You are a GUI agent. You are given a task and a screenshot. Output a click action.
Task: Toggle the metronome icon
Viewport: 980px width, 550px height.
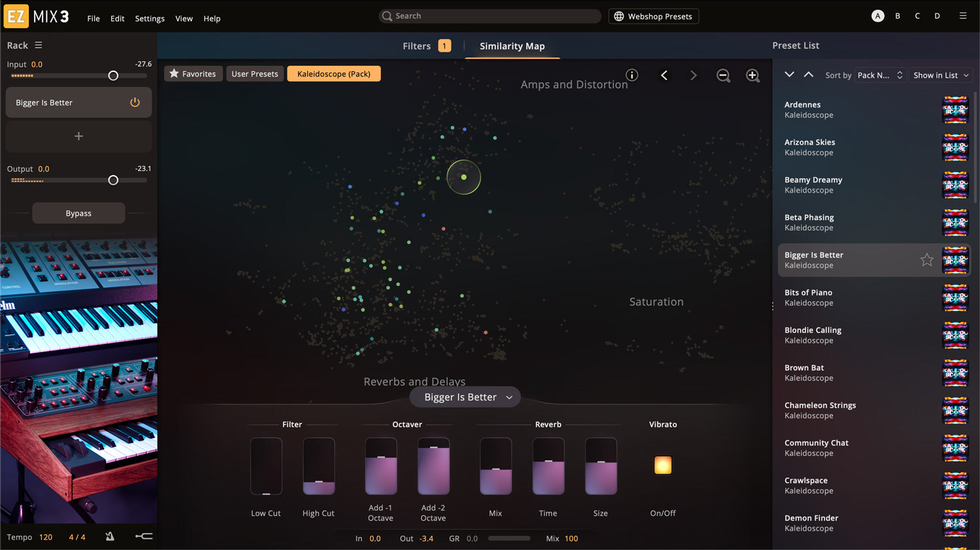(110, 537)
